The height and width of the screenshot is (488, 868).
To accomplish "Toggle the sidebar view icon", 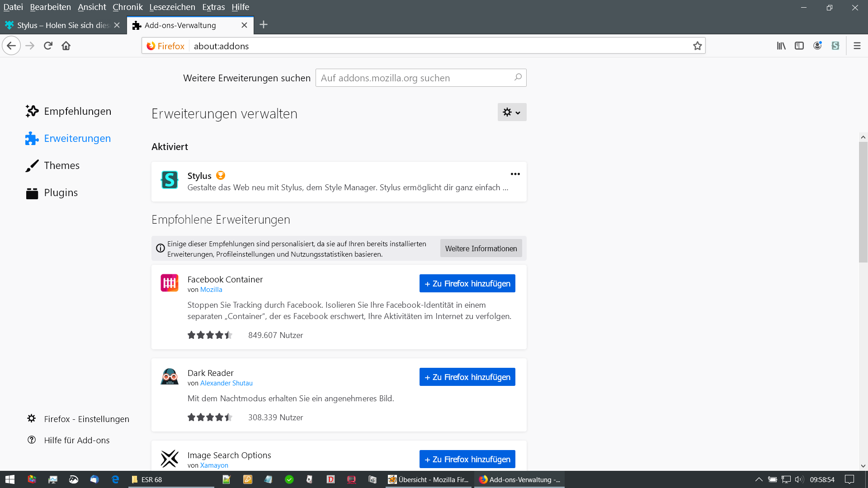I will 799,46.
